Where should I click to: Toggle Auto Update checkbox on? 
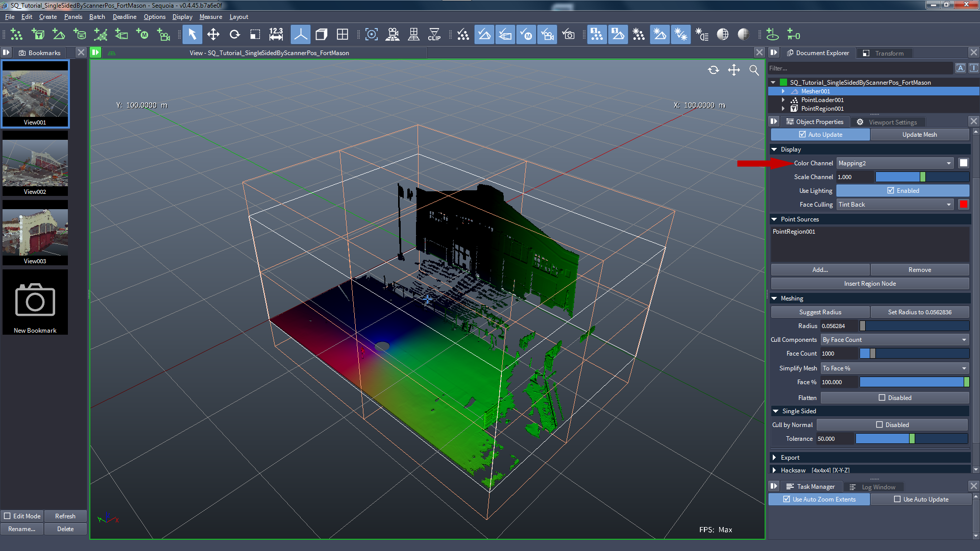coord(803,134)
